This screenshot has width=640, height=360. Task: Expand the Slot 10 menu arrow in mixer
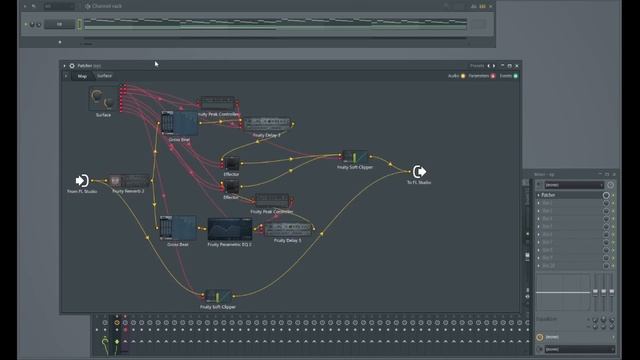538,266
